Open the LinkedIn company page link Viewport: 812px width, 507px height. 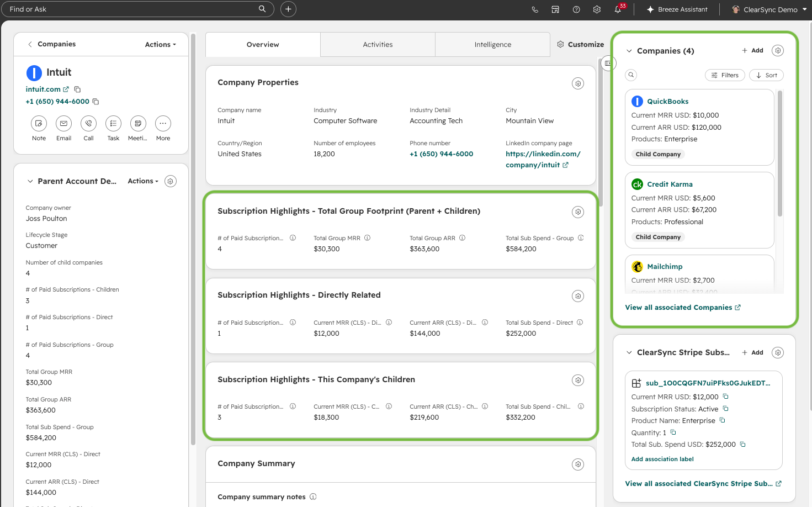point(543,160)
